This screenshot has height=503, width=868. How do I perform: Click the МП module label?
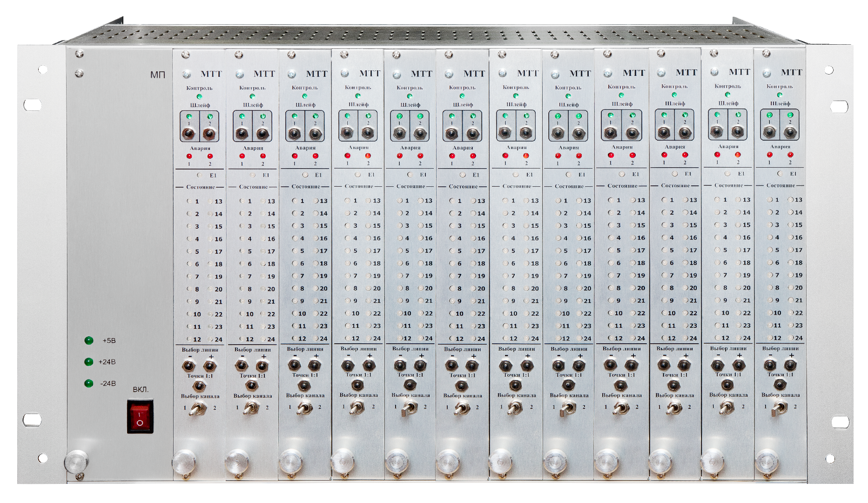point(158,75)
